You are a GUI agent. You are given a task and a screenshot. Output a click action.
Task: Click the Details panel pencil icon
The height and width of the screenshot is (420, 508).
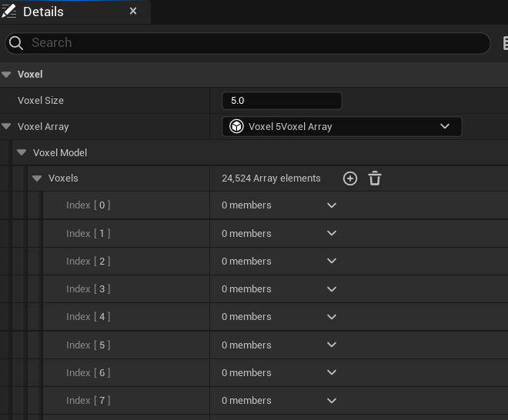8,11
